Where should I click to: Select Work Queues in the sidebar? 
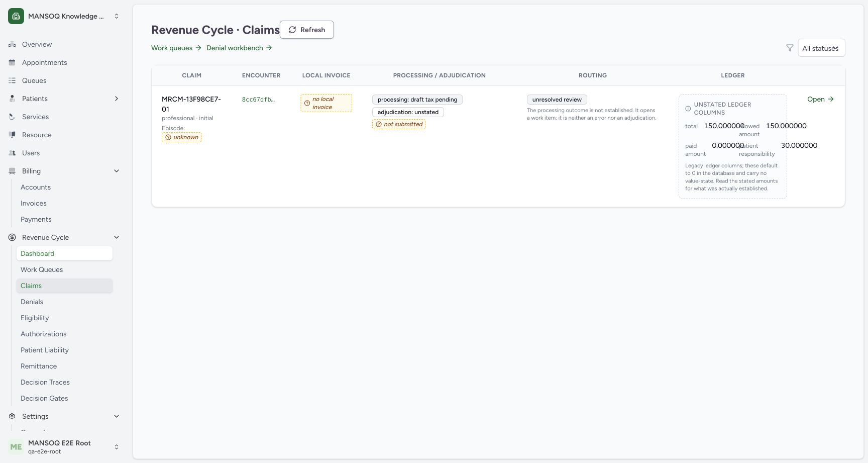pyautogui.click(x=64, y=269)
